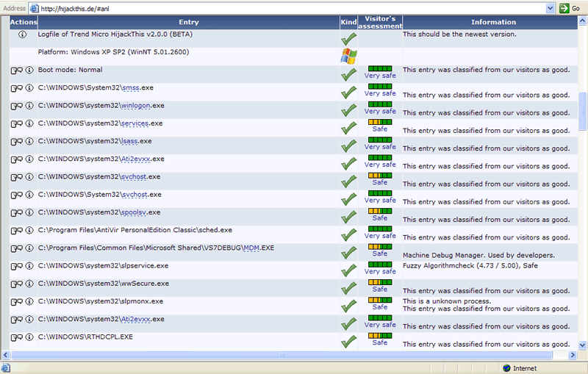588x374 pixels.
Task: Open the services link in entry path
Action: [x=135, y=123]
